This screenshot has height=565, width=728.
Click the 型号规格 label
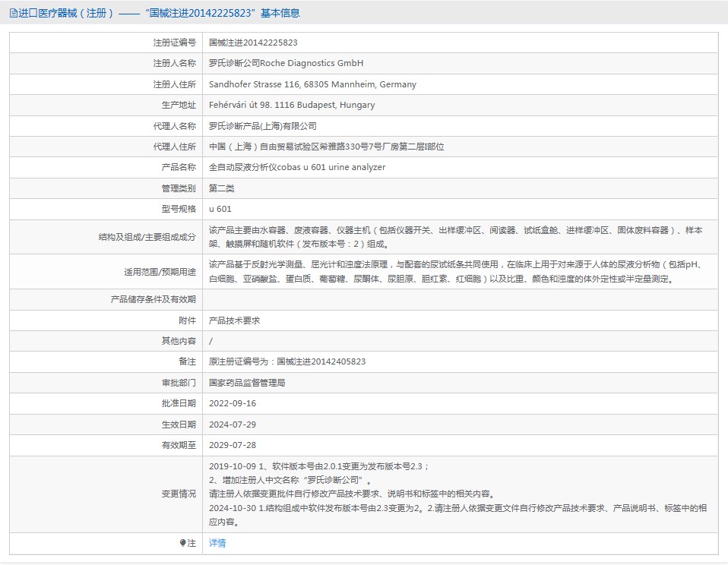pyautogui.click(x=179, y=209)
